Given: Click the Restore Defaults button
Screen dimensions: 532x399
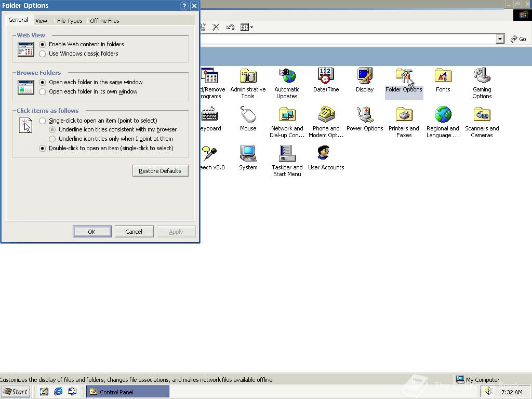Looking at the screenshot, I should [160, 170].
